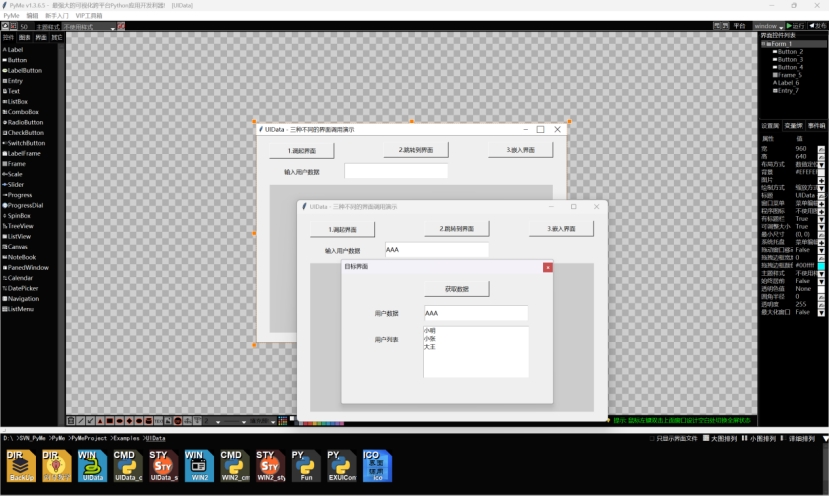Image resolution: width=830 pixels, height=496 pixels.
Task: Open the ico ICO folder icon
Action: click(x=377, y=466)
